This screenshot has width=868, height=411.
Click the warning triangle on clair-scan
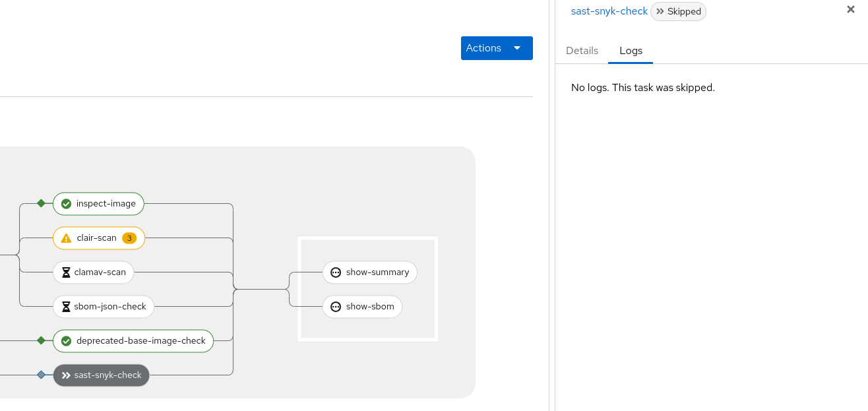point(66,238)
